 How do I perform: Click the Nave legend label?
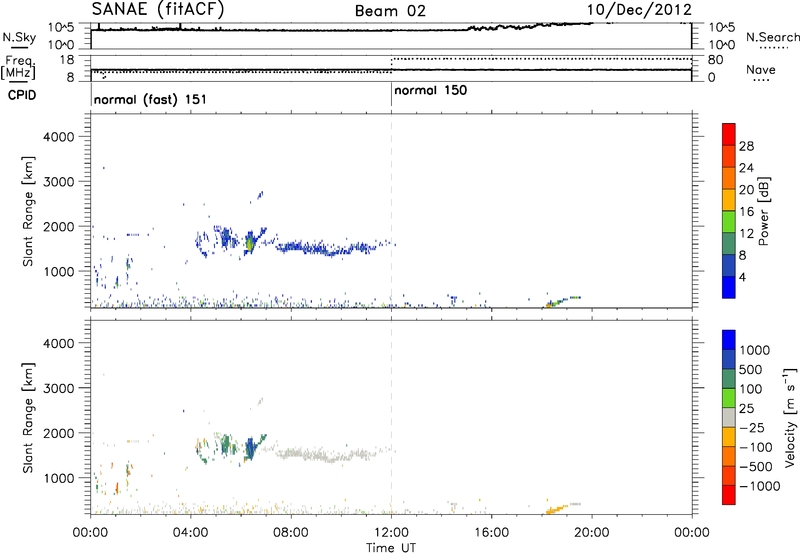pos(761,70)
